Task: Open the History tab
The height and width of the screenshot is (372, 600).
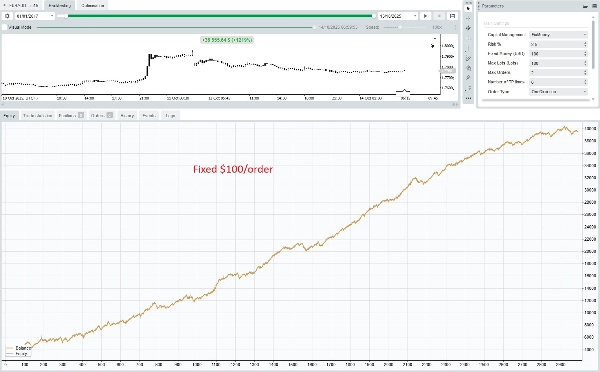Action: point(127,115)
